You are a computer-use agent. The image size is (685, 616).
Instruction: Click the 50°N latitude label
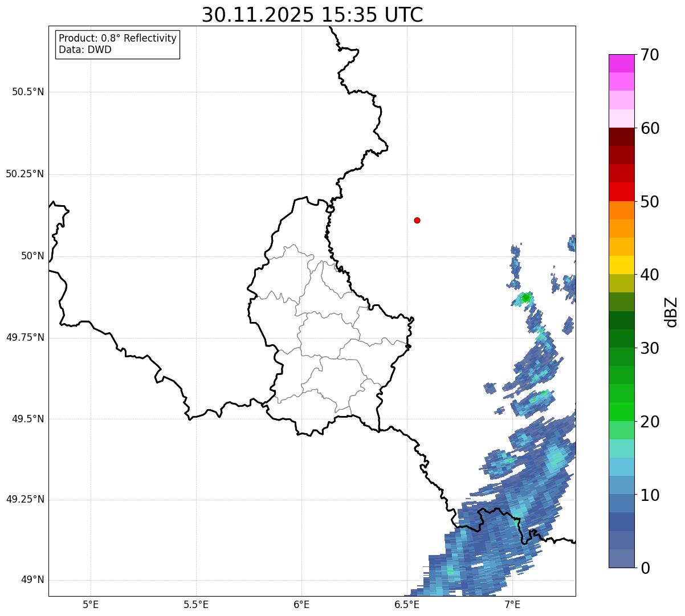32,256
